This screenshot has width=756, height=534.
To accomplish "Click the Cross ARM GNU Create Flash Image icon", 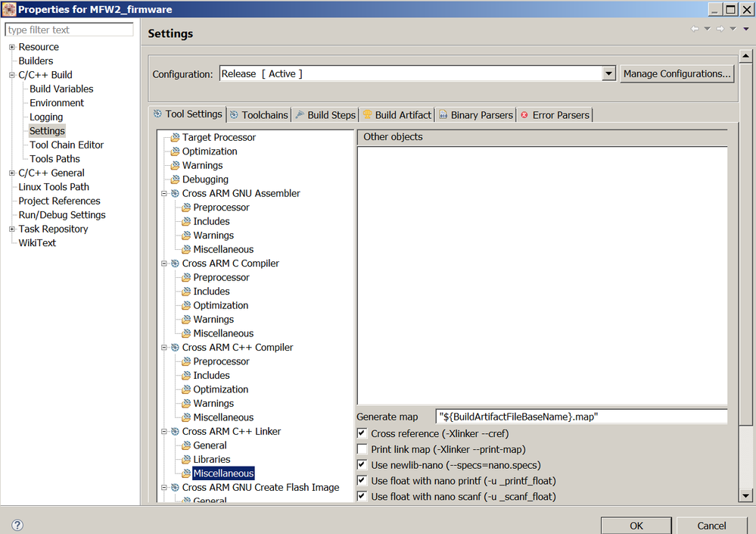I will point(175,487).
